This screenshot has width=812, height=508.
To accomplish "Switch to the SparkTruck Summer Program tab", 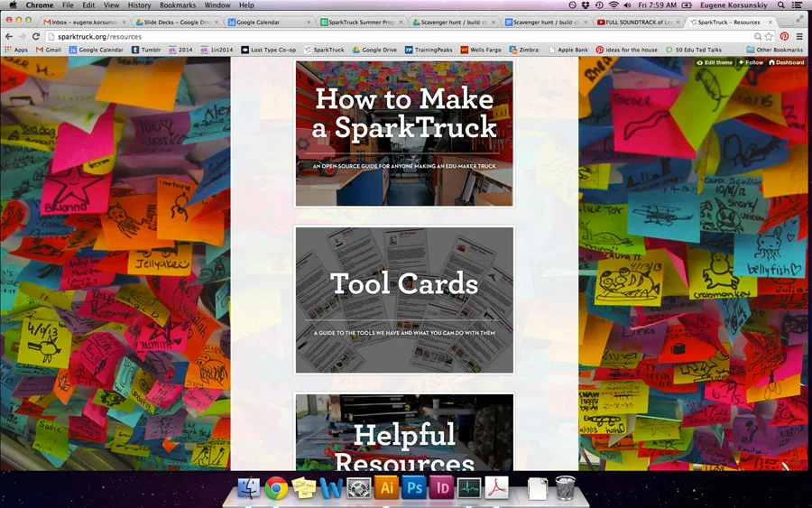I will tap(361, 23).
